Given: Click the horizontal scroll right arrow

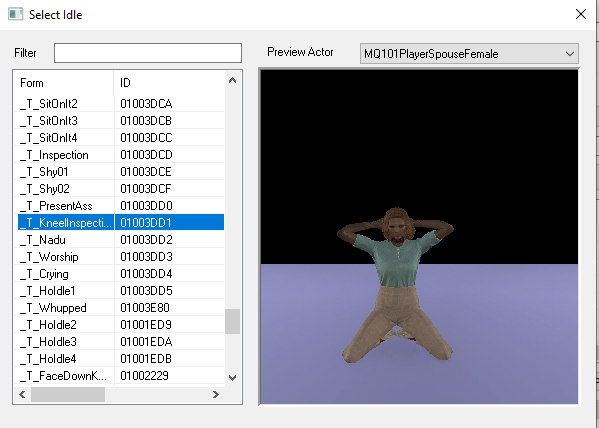Looking at the screenshot, I should click(x=216, y=394).
